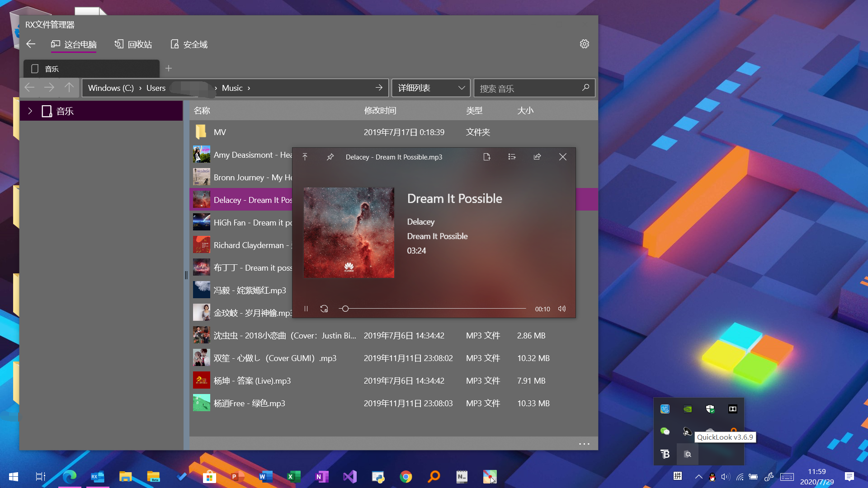Switch to 回收站 tab

click(x=133, y=44)
